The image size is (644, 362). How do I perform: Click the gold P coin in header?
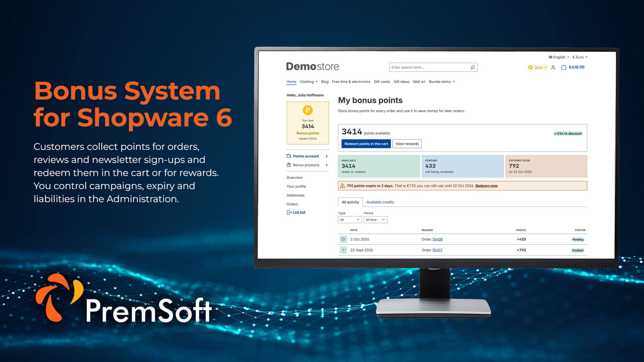pos(530,67)
